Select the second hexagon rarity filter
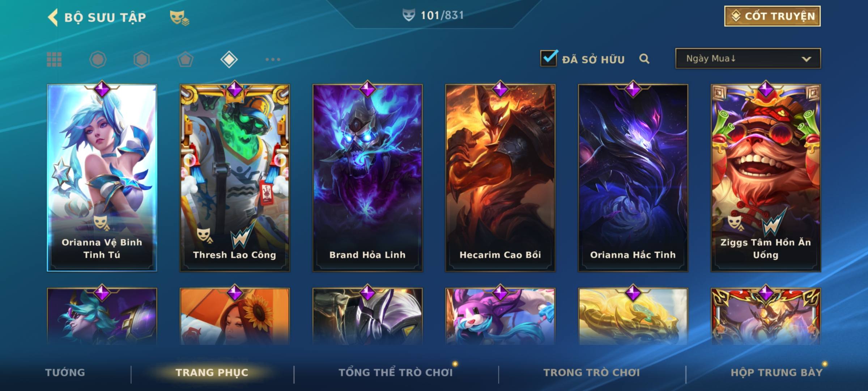Screen dimensions: 868x391 (x=141, y=59)
